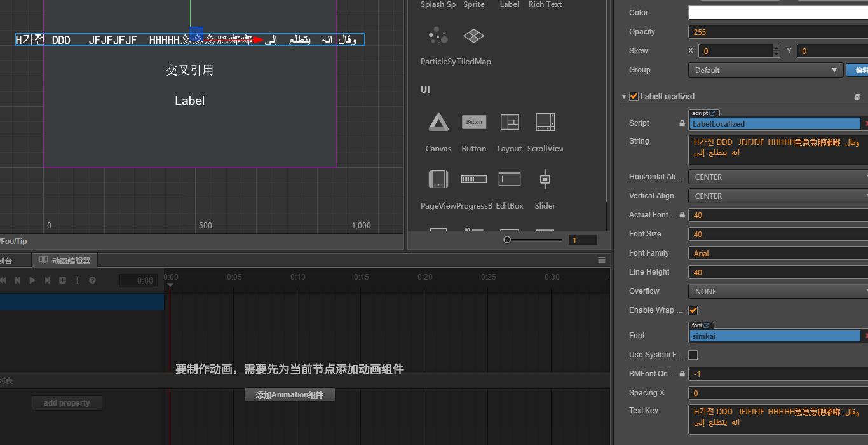Click the add keyframe plus icon

(x=62, y=280)
